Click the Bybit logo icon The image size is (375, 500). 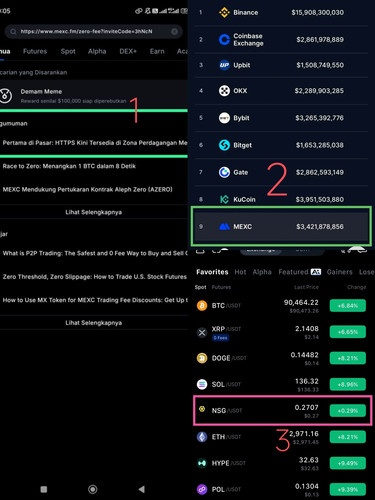tap(224, 118)
